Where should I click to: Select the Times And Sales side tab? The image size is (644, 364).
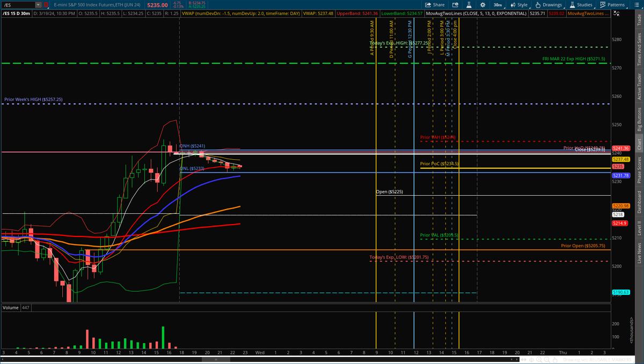pyautogui.click(x=639, y=48)
